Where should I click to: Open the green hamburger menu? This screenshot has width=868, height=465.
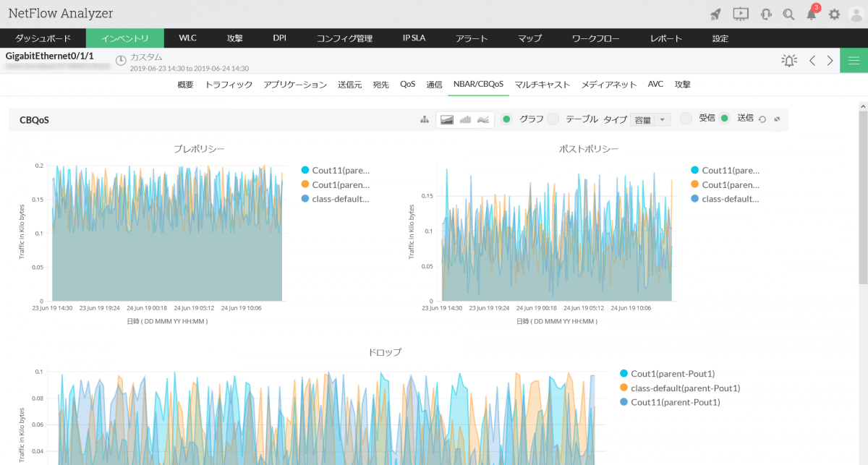pyautogui.click(x=854, y=60)
